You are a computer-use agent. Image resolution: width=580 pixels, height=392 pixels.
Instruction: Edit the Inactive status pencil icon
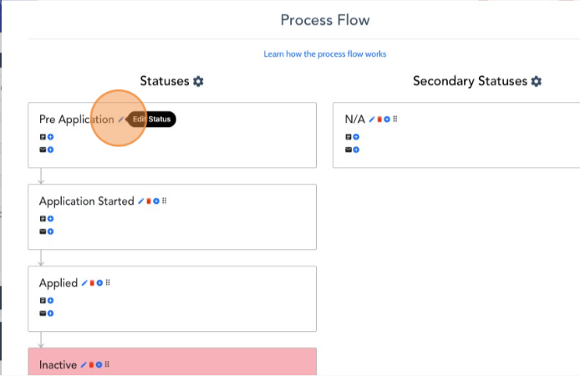point(84,365)
